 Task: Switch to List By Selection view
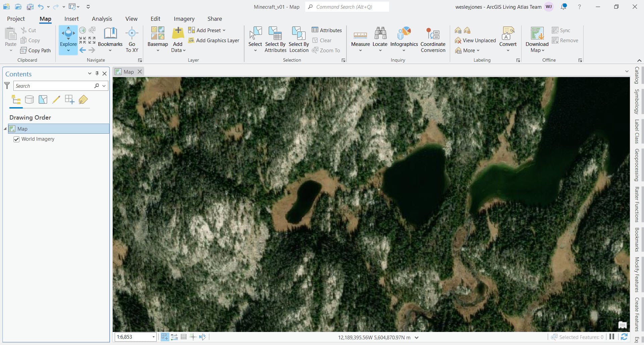43,99
